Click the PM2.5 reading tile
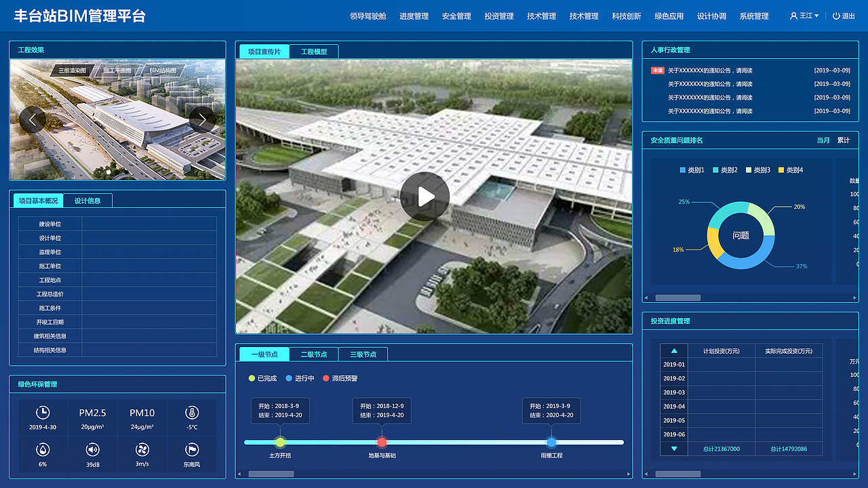 (92, 418)
